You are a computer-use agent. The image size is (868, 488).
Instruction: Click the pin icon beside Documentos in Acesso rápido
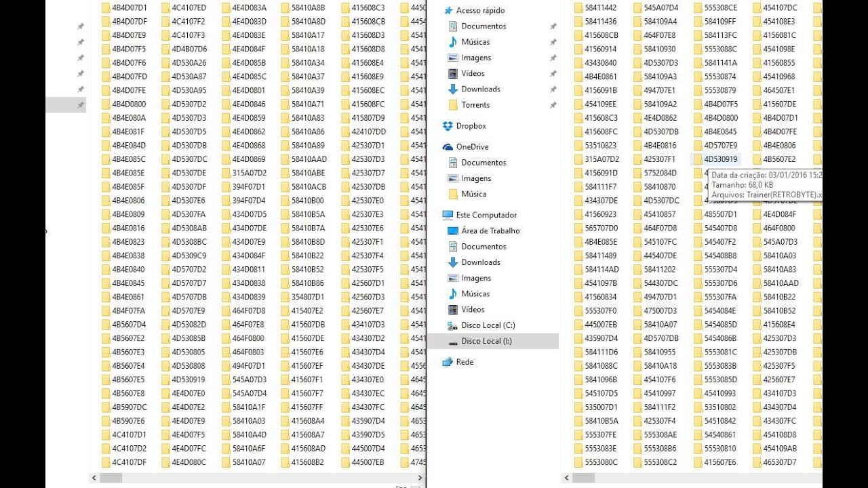tap(553, 26)
